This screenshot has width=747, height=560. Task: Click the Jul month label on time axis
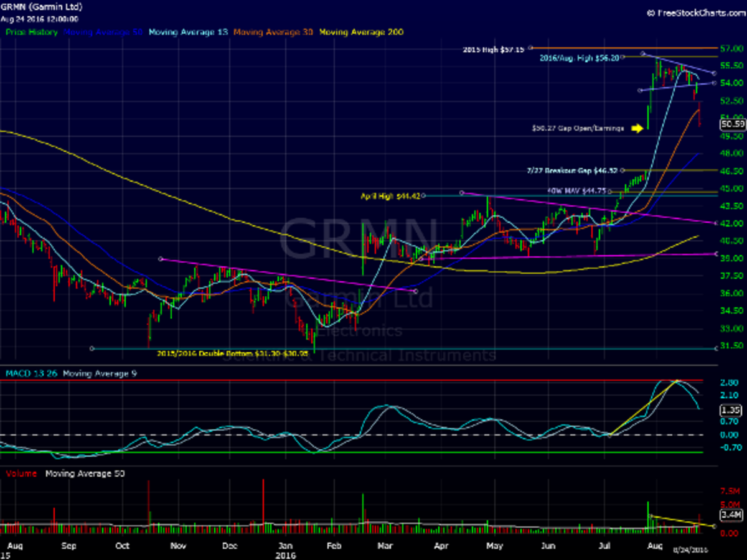click(603, 546)
